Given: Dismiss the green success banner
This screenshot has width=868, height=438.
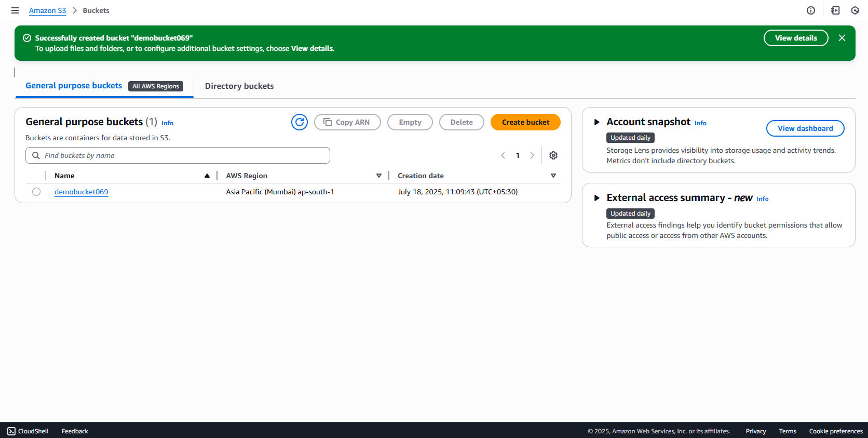Looking at the screenshot, I should click(x=842, y=38).
